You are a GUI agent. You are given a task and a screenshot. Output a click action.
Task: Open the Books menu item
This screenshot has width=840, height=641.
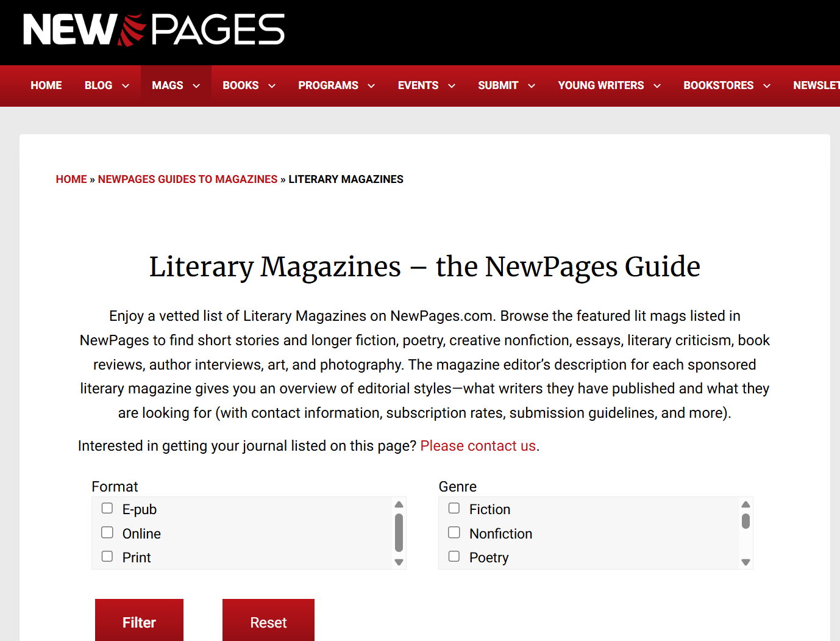[x=241, y=85]
